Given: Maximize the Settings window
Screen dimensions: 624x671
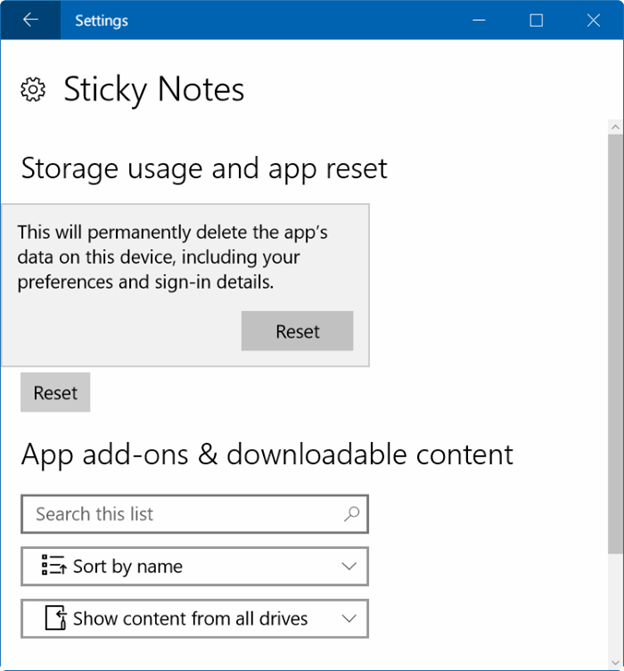Looking at the screenshot, I should click(x=536, y=20).
